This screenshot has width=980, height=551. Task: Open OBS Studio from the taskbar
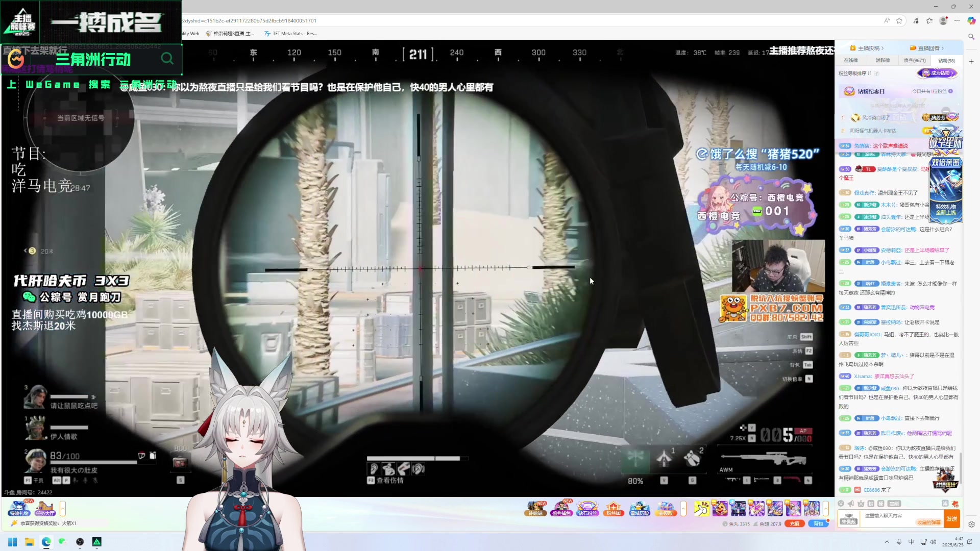click(80, 542)
